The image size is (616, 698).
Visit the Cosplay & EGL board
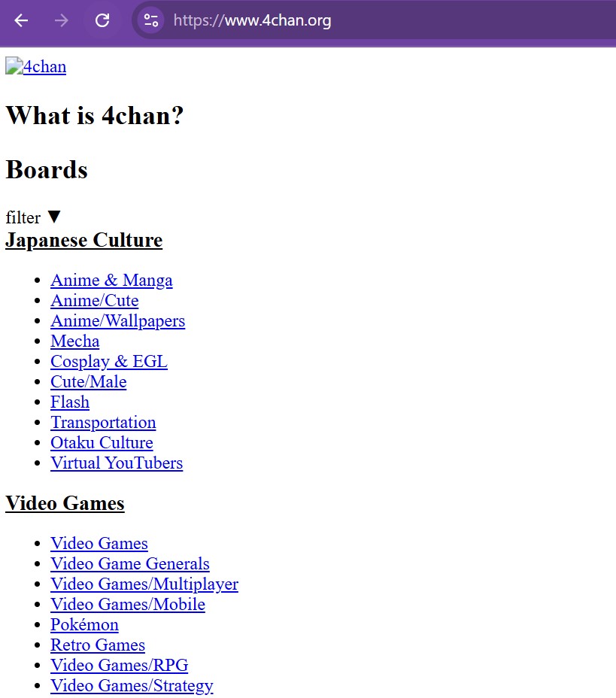point(108,362)
